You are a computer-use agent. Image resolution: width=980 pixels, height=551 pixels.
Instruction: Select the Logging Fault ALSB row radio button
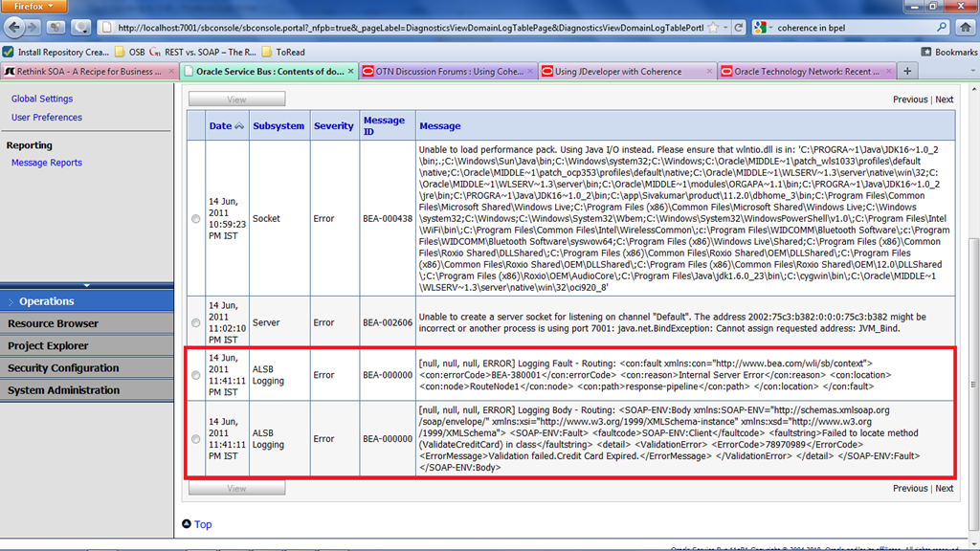196,375
